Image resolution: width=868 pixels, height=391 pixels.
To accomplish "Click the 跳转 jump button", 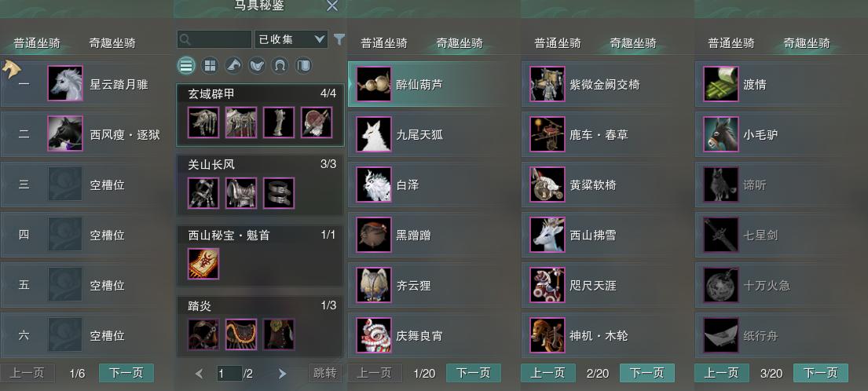I will 325,373.
